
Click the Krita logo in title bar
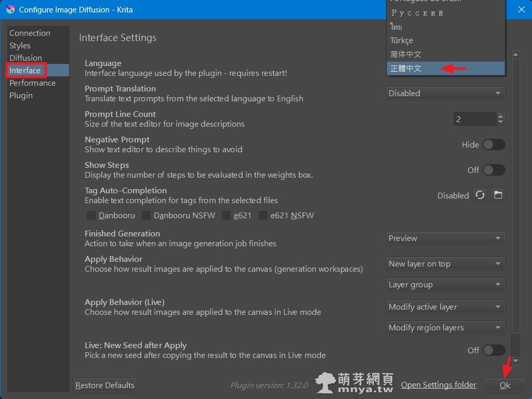pyautogui.click(x=10, y=9)
